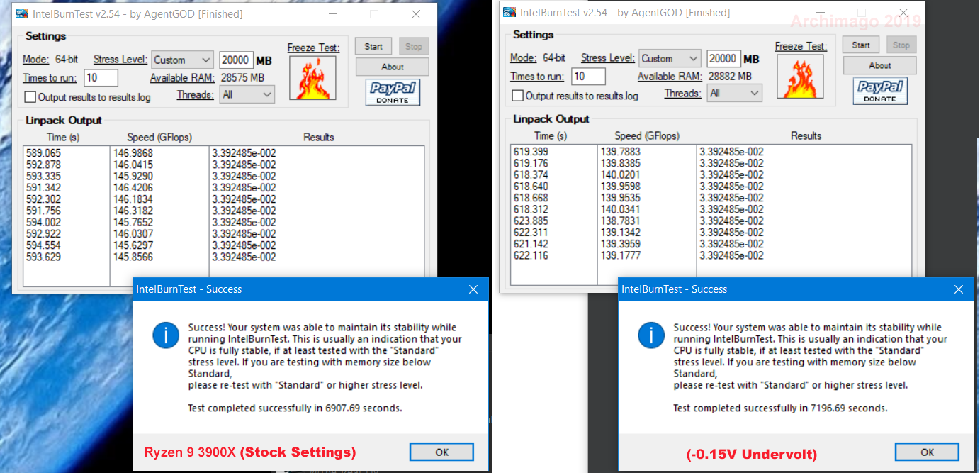Click OK in the right Success dialog
Image resolution: width=980 pixels, height=473 pixels.
pos(927,452)
